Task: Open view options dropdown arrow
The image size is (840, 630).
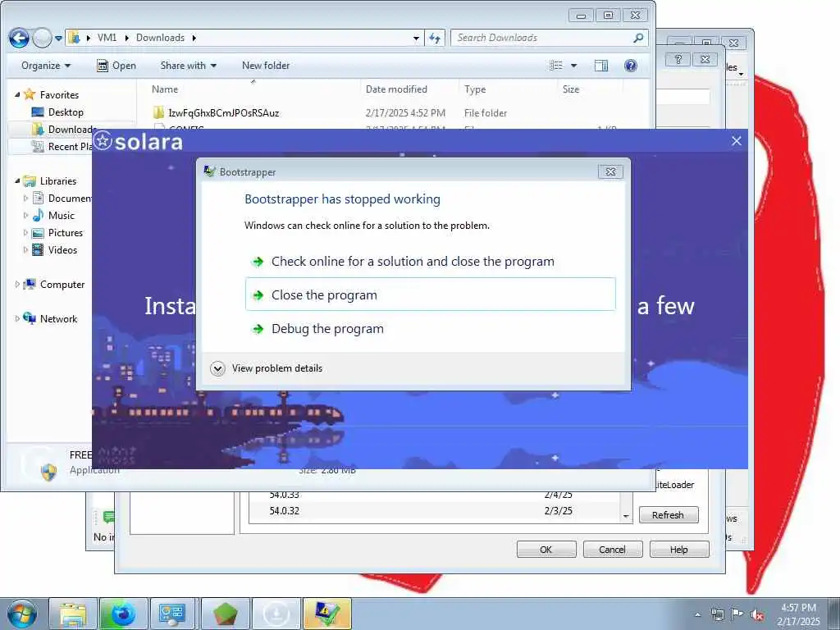Action: 573,66
